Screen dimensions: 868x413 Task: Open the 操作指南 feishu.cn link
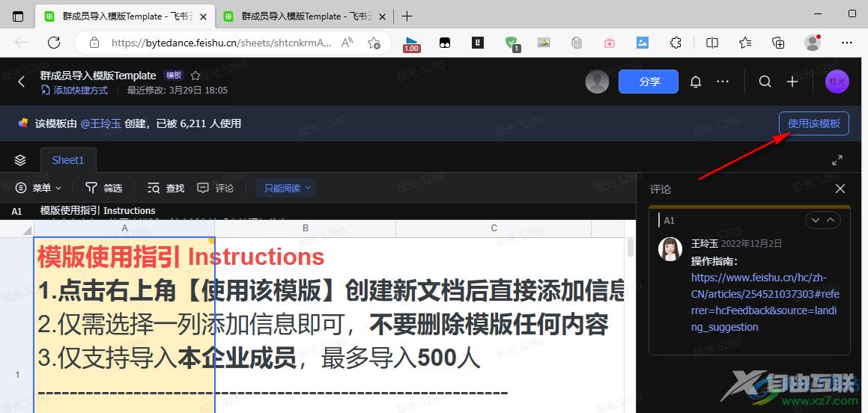[x=764, y=302]
